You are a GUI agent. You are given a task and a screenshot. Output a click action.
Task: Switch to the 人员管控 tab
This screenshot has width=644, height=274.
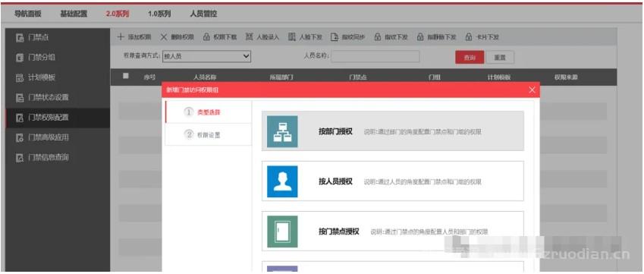(x=203, y=14)
